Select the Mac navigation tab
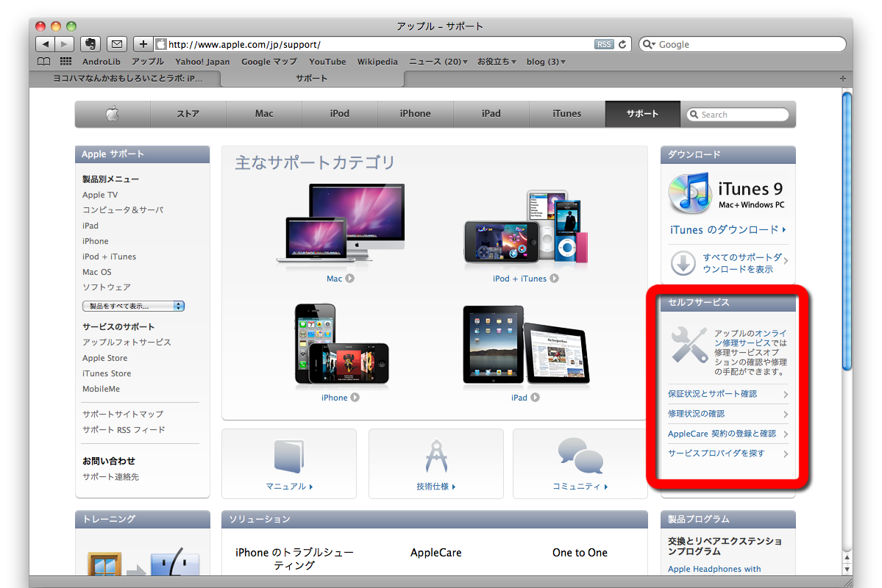The width and height of the screenshot is (882, 588). tap(264, 113)
